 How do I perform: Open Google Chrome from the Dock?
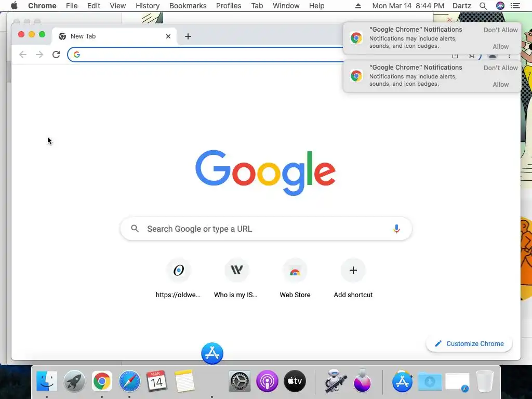102,381
